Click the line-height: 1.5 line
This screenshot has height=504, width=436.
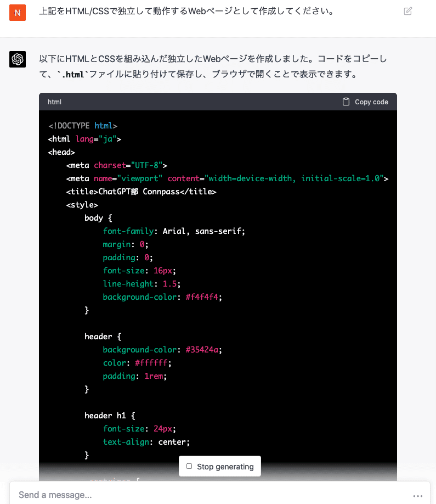(x=141, y=284)
